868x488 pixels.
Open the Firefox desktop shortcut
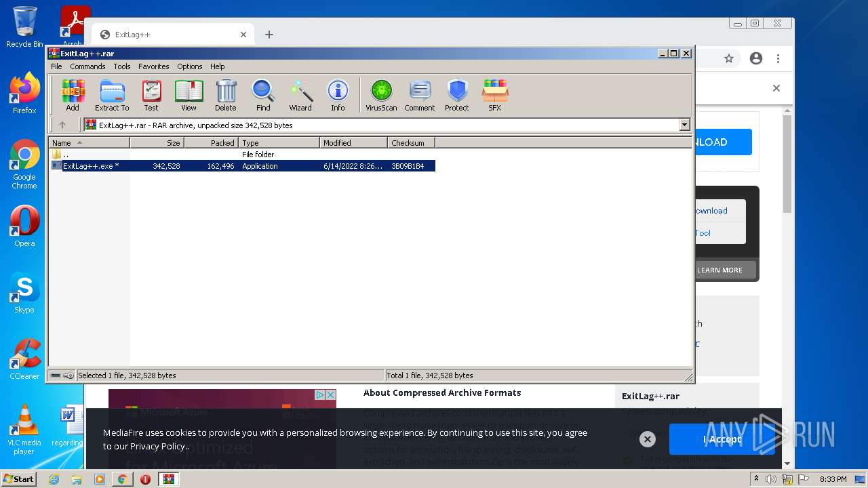click(24, 94)
